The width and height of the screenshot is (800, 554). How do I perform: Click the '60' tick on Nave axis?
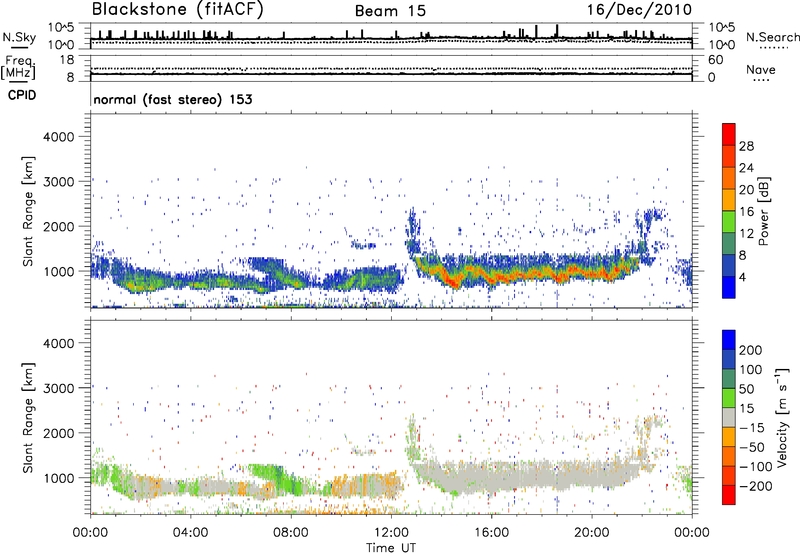point(715,60)
